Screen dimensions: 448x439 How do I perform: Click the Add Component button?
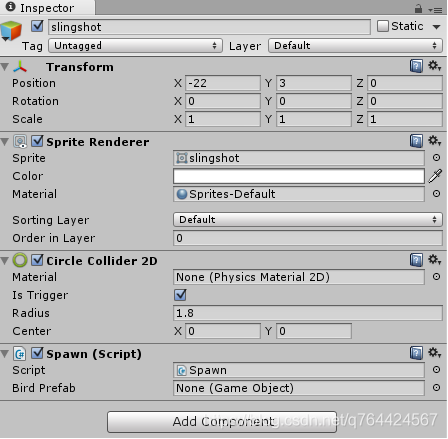(x=222, y=422)
